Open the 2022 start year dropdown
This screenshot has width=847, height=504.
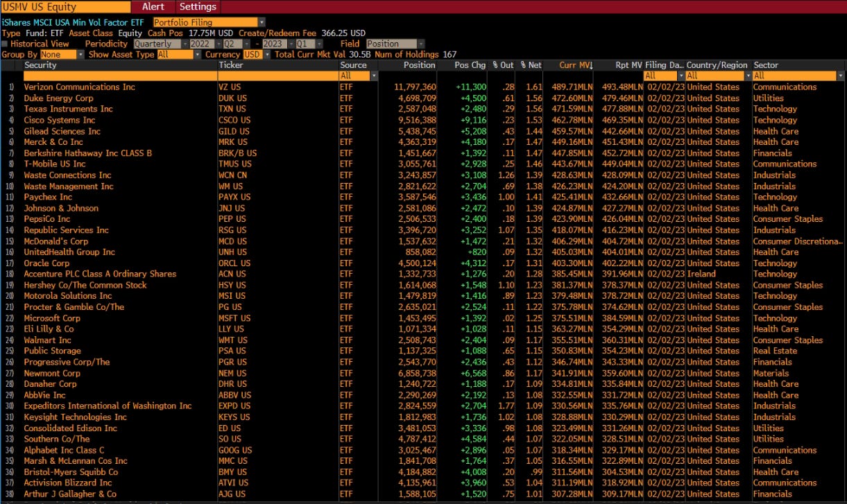pos(207,44)
